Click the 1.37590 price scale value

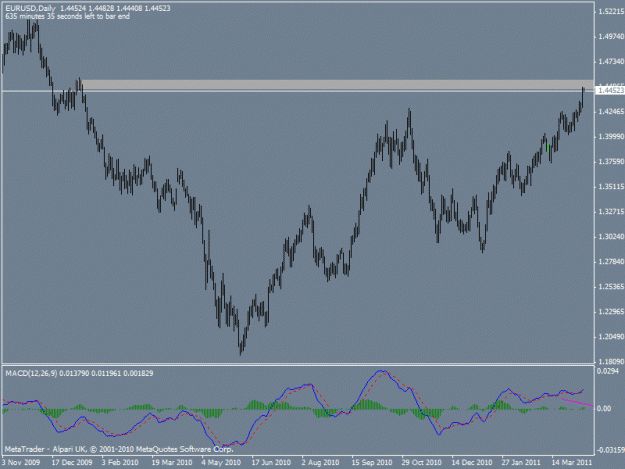point(611,162)
